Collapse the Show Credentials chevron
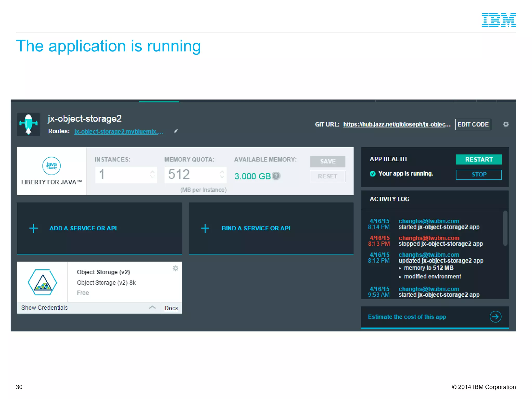 click(152, 308)
